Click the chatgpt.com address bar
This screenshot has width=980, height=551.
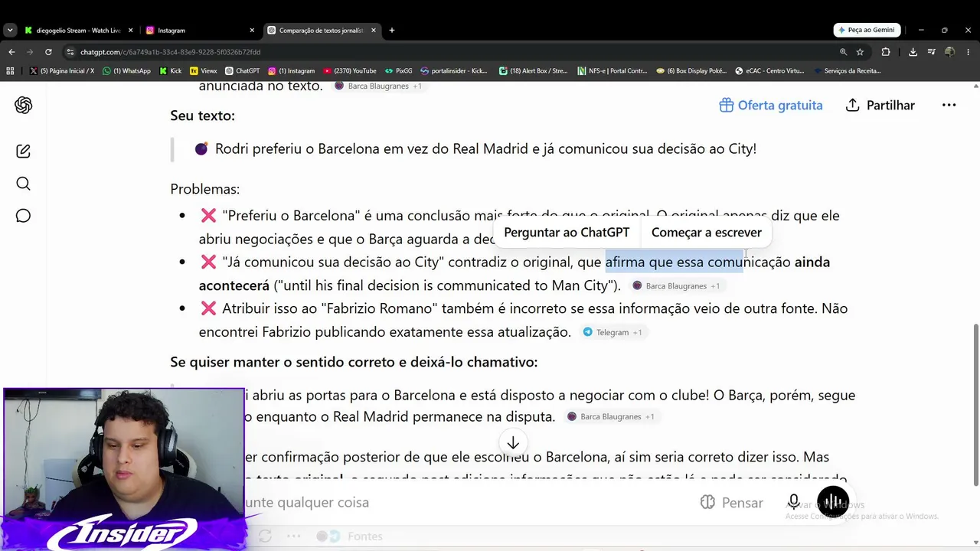(x=452, y=52)
